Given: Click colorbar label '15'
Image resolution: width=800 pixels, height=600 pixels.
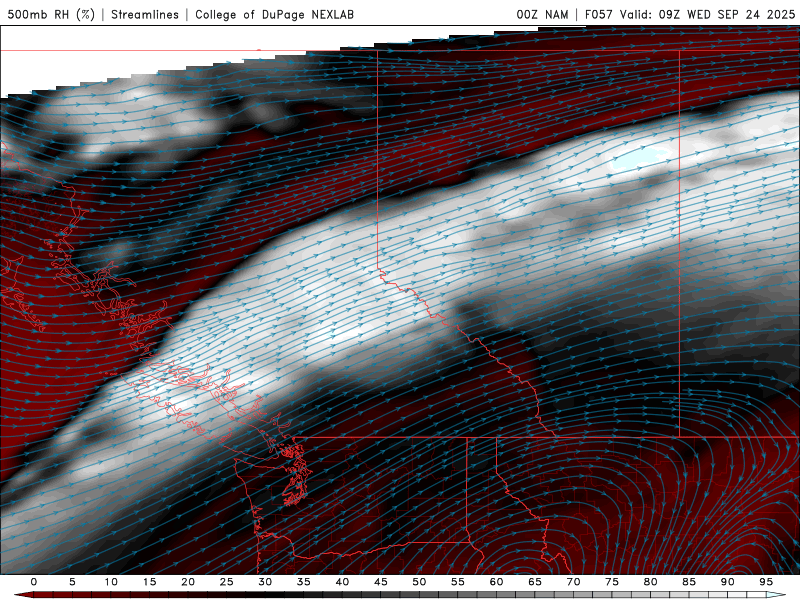Looking at the screenshot, I should coord(149,582).
